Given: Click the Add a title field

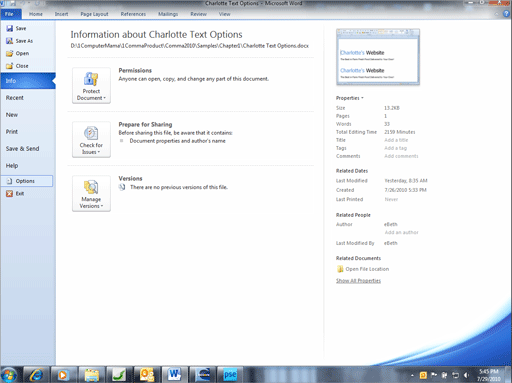Looking at the screenshot, I should click(396, 140).
